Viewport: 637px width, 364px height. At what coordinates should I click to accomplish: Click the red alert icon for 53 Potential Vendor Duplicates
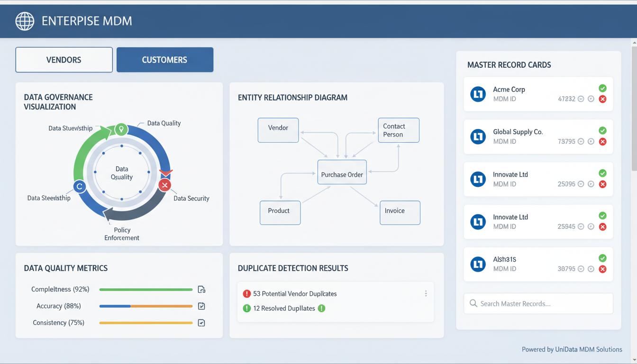pos(247,293)
